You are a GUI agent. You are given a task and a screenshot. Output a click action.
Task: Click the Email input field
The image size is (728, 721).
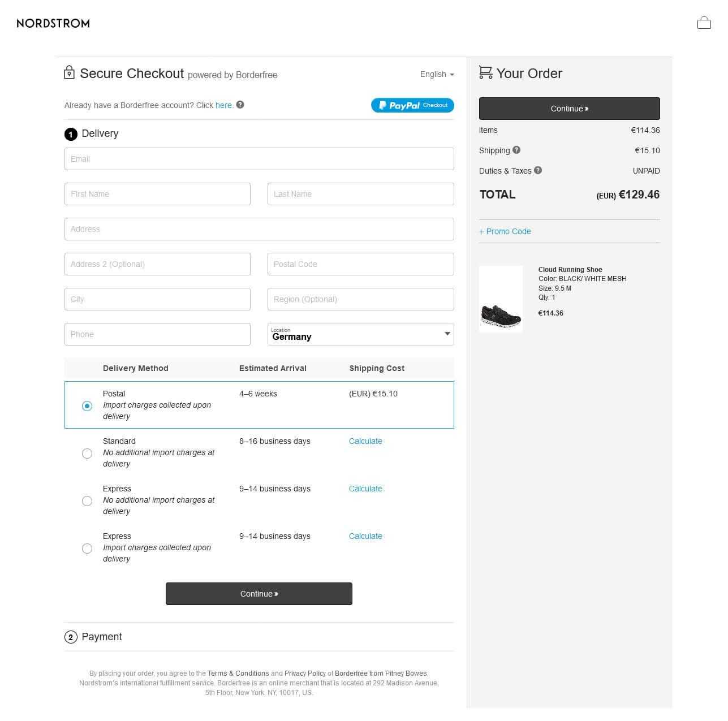pyautogui.click(x=259, y=159)
